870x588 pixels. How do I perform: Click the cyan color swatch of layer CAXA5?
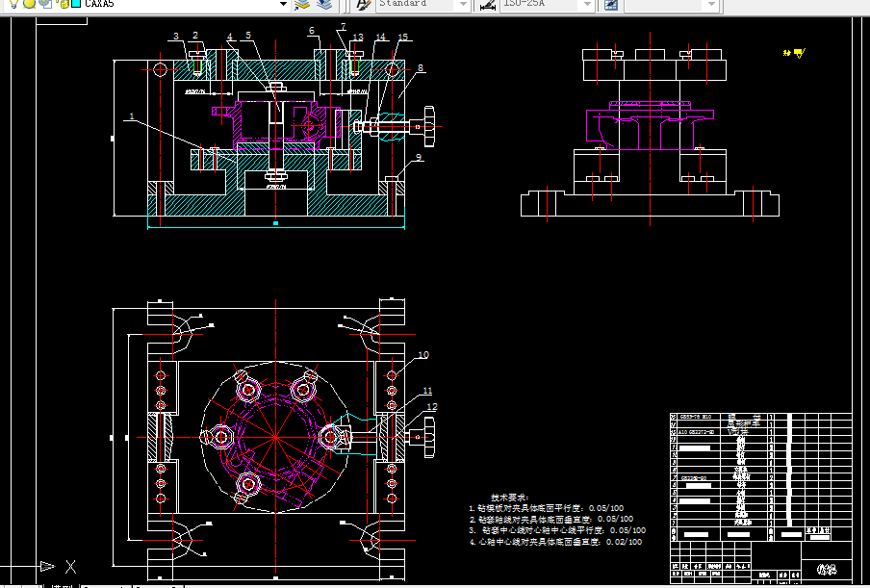click(x=76, y=3)
